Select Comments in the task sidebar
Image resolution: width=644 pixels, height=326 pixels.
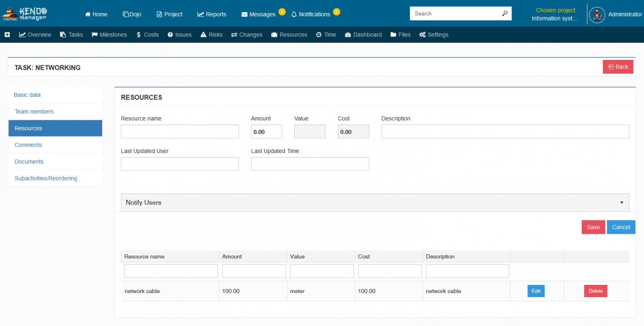pos(55,145)
